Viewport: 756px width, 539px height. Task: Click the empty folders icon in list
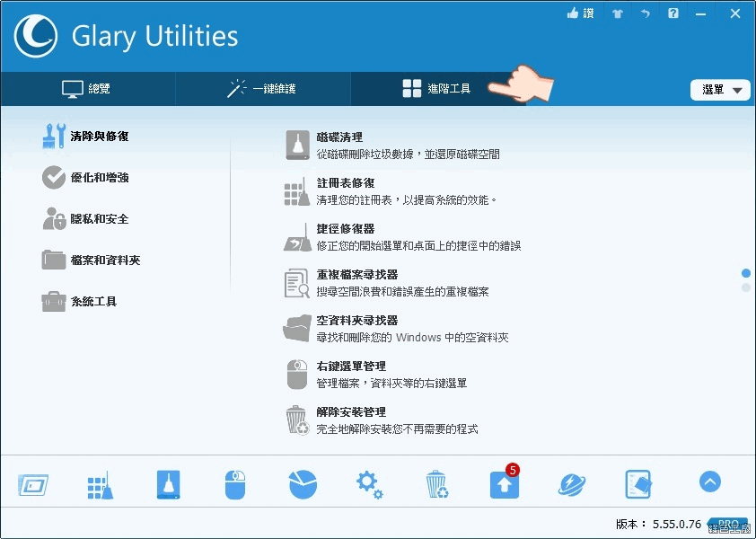(x=297, y=328)
